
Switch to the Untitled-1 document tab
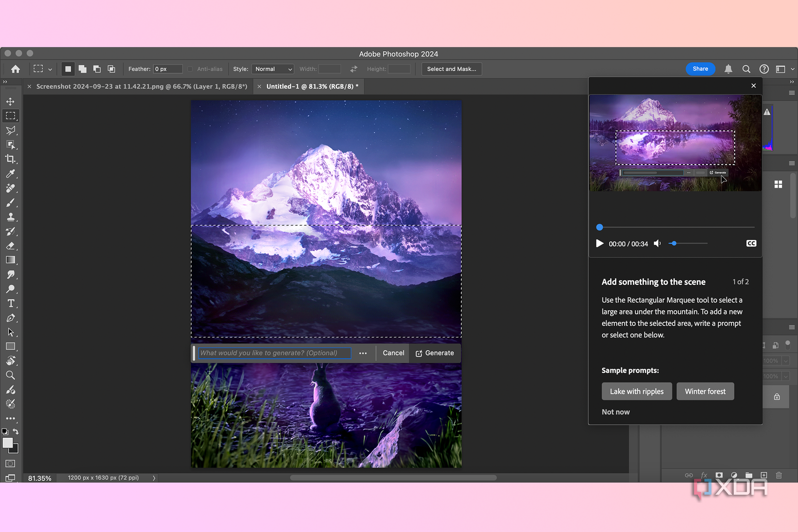pyautogui.click(x=312, y=86)
